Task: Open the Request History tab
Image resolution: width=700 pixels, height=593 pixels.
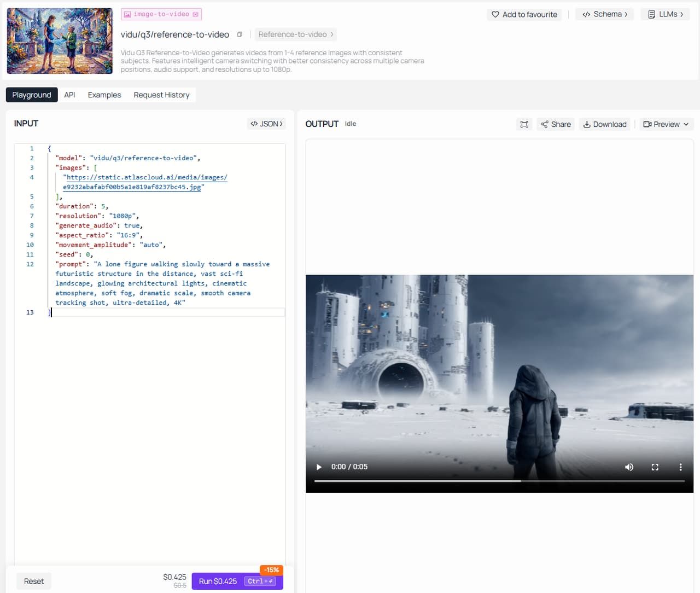Action: pos(161,95)
